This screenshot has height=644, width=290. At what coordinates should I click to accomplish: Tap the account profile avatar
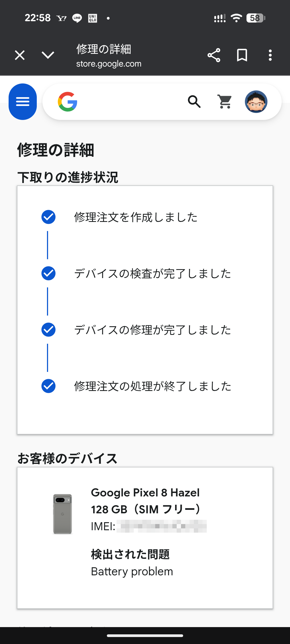pos(256,102)
